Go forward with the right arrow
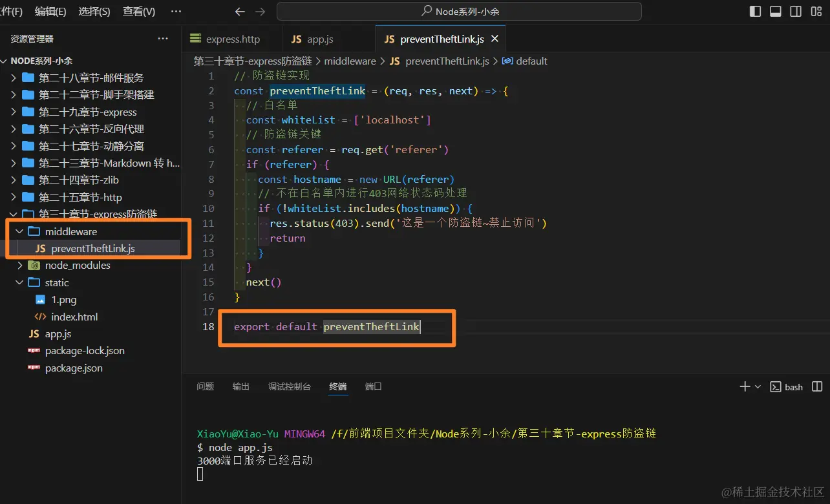This screenshot has height=504, width=830. pos(260,12)
